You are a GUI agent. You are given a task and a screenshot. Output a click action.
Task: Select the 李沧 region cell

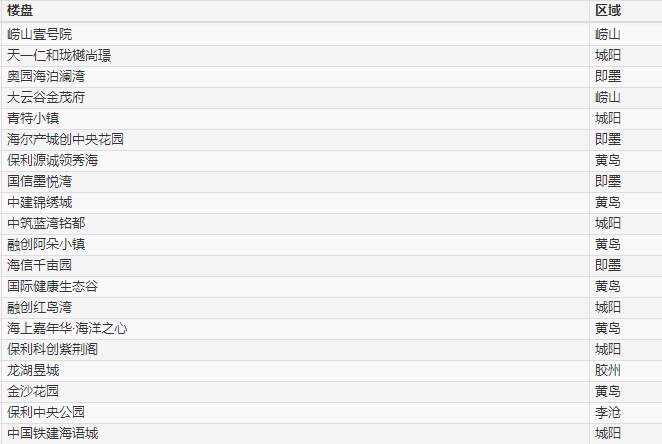tap(608, 412)
